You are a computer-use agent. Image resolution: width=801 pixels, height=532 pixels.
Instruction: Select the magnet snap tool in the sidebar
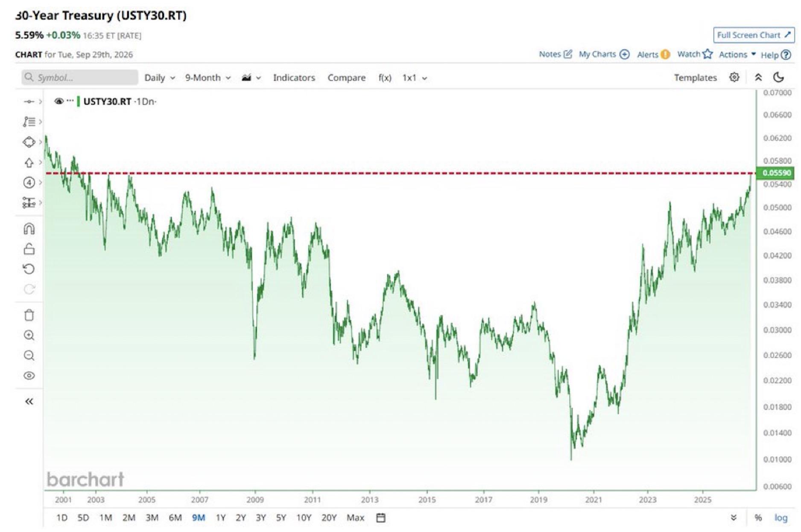[x=29, y=229]
